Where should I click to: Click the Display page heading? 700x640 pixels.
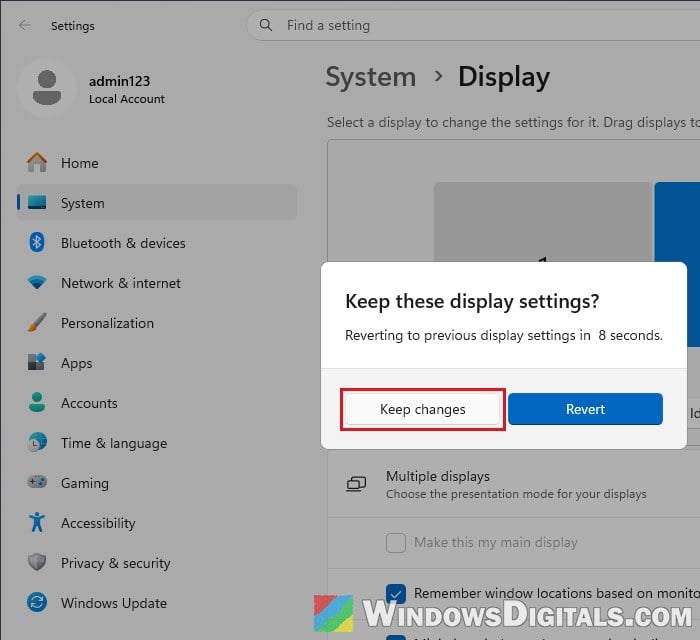[504, 77]
